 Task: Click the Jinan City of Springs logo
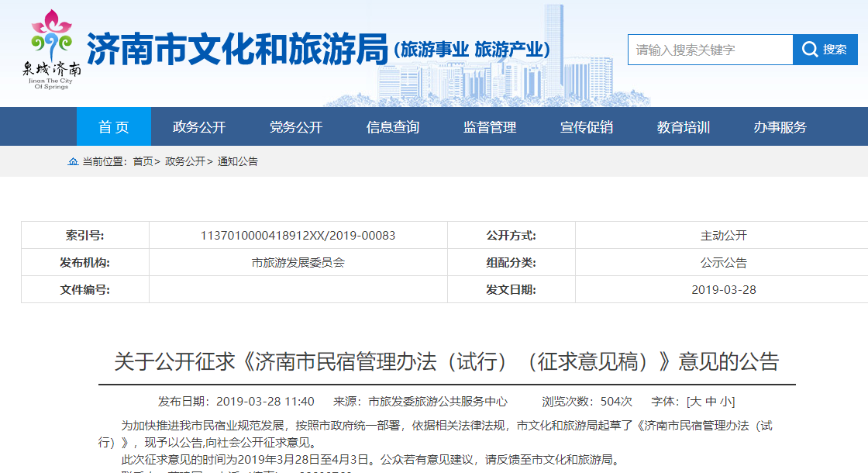click(51, 50)
